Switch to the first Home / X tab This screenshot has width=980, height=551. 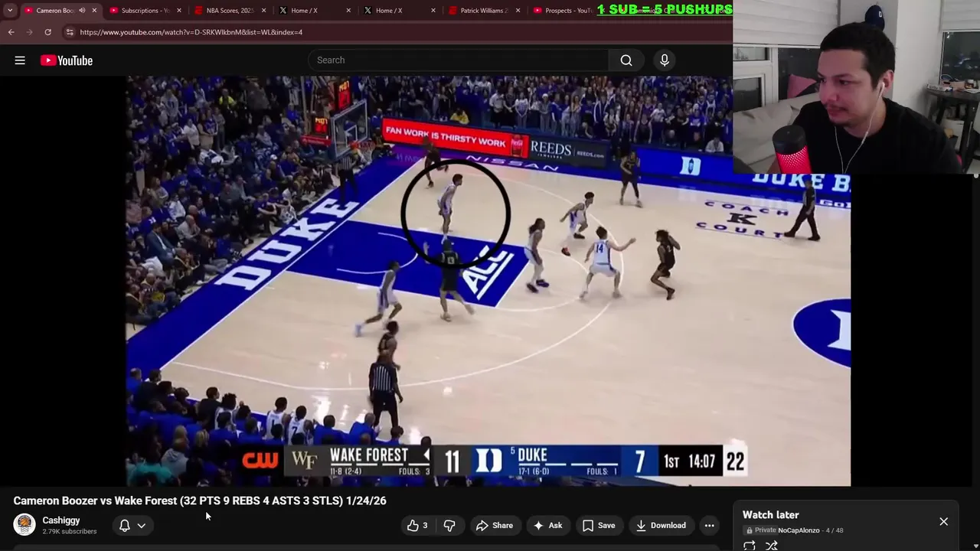click(x=312, y=11)
